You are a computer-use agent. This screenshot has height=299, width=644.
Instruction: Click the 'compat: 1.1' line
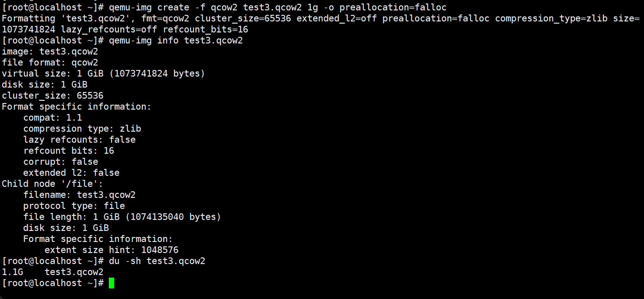click(x=53, y=118)
